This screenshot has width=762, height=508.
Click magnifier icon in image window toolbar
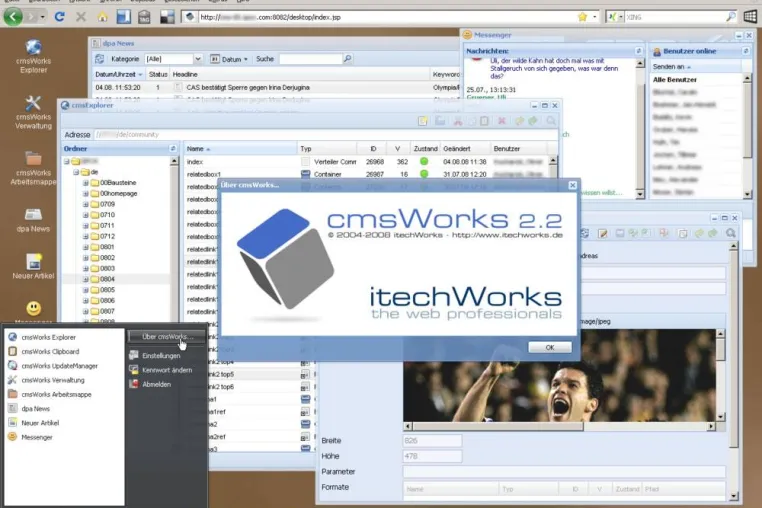[730, 233]
